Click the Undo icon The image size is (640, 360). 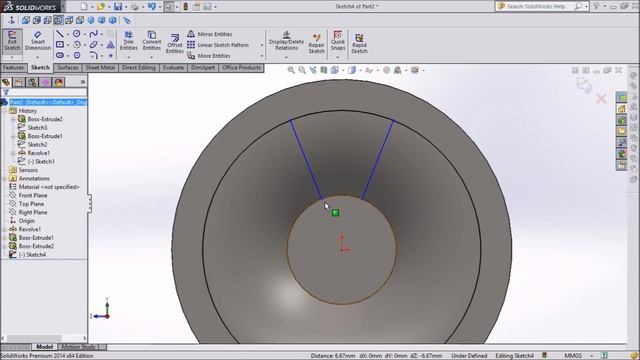coord(152,7)
